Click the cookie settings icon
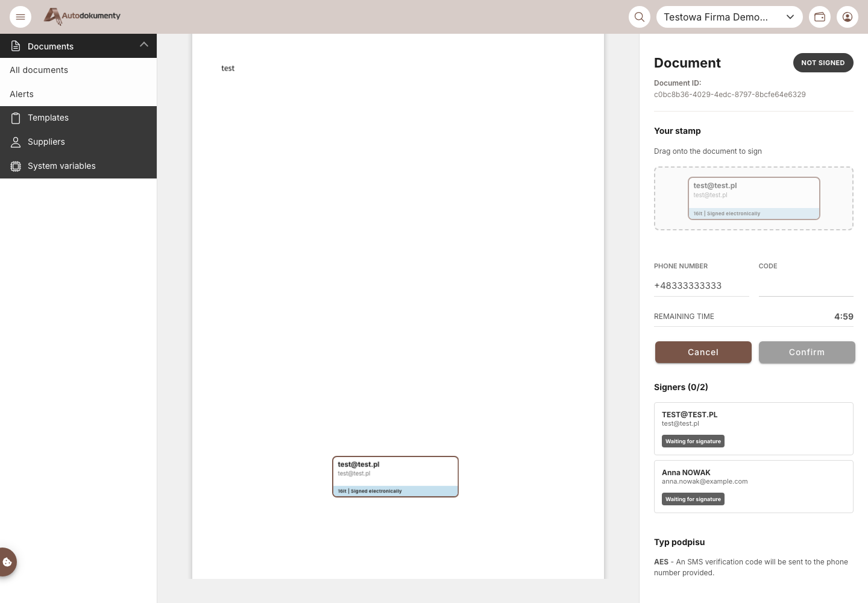 [7, 562]
